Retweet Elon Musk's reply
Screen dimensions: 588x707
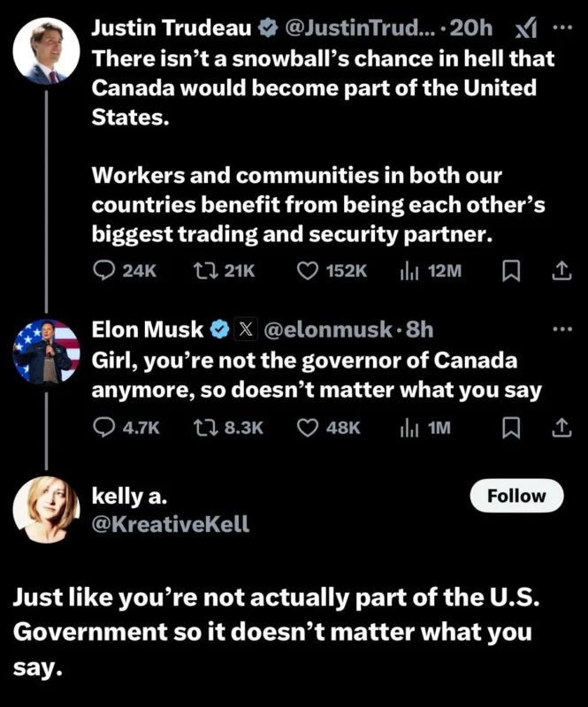point(204,428)
